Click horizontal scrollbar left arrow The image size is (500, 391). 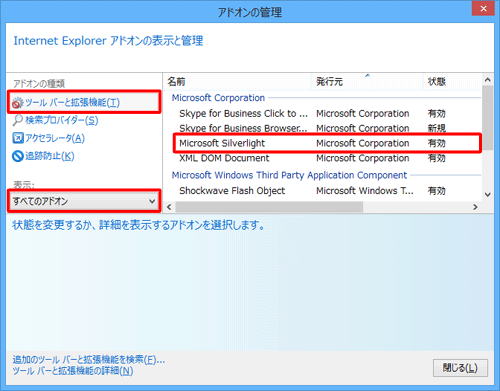coord(169,207)
